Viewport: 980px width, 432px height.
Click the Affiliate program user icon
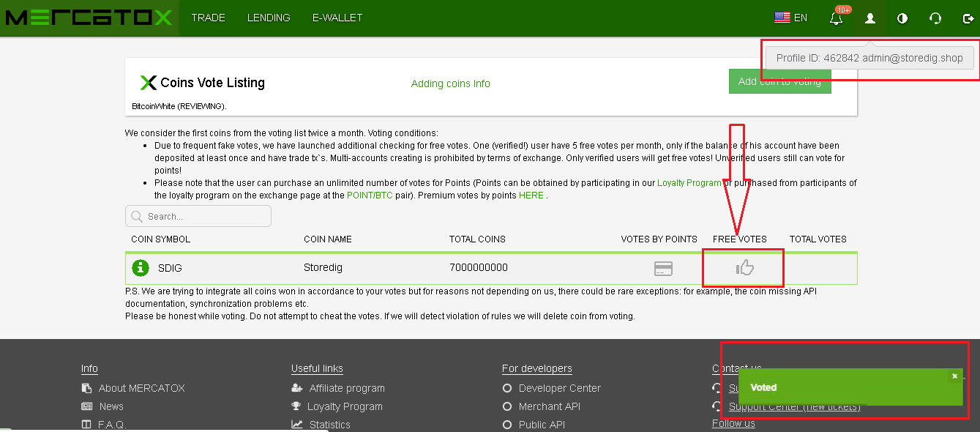coord(296,388)
